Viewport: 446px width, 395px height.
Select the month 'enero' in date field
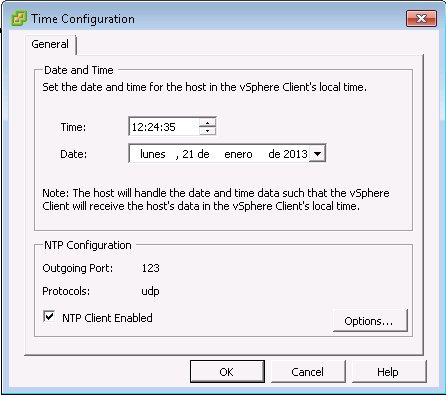tap(238, 154)
